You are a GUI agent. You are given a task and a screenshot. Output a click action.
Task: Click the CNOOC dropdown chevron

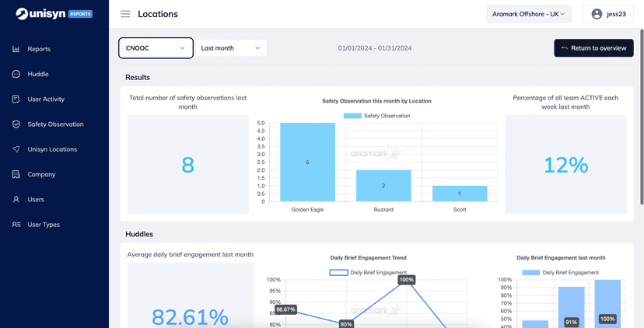point(182,48)
